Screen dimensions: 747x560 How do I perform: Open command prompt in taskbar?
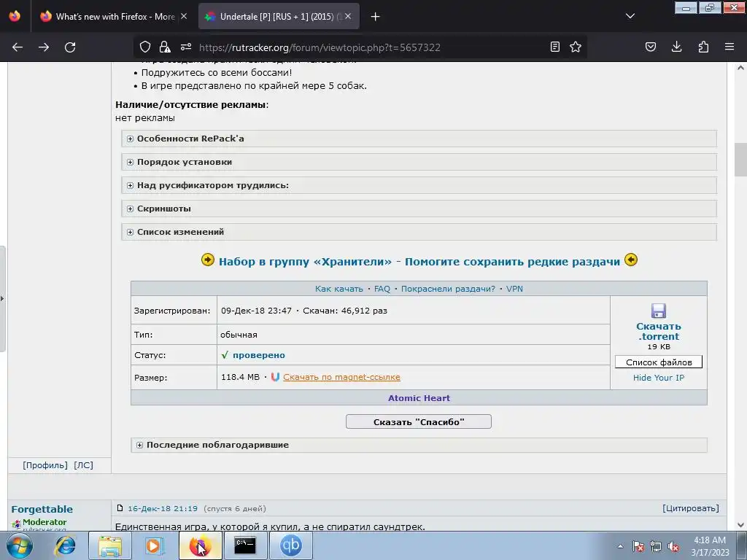245,545
